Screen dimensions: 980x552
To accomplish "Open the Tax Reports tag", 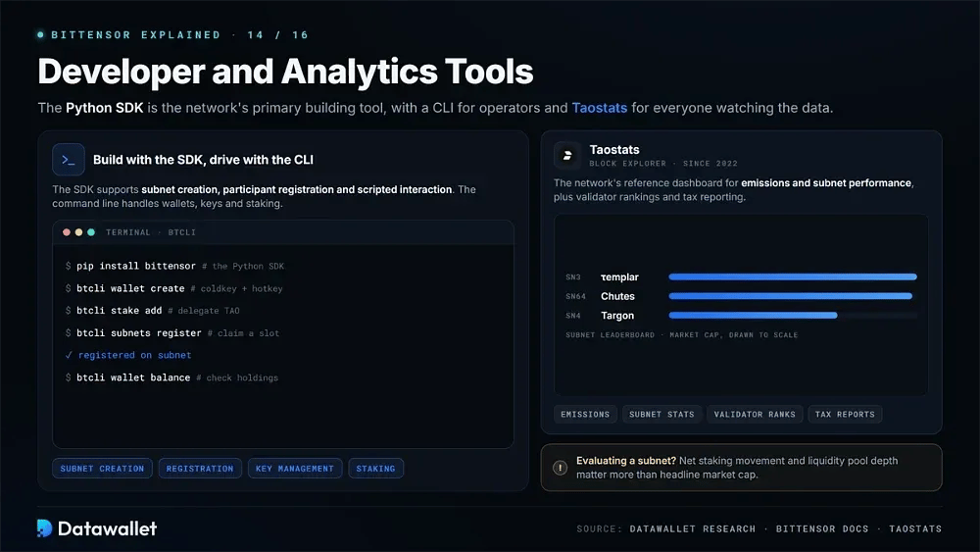I will point(845,414).
